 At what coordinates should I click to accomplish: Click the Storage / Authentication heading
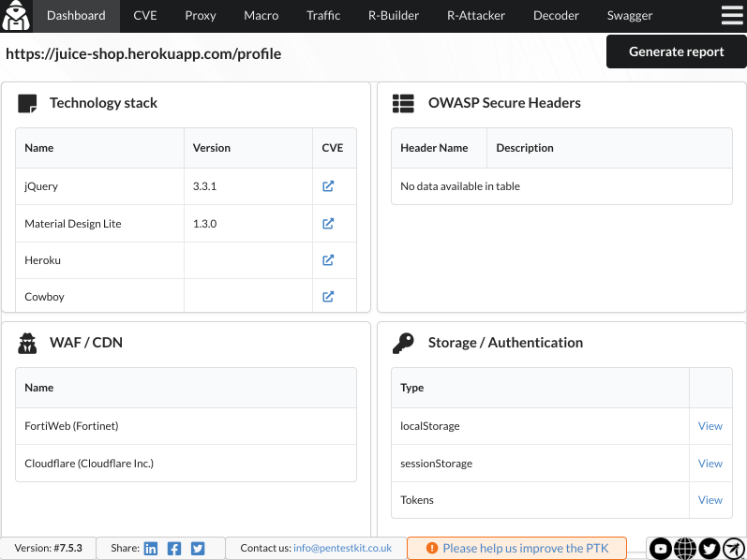(505, 343)
